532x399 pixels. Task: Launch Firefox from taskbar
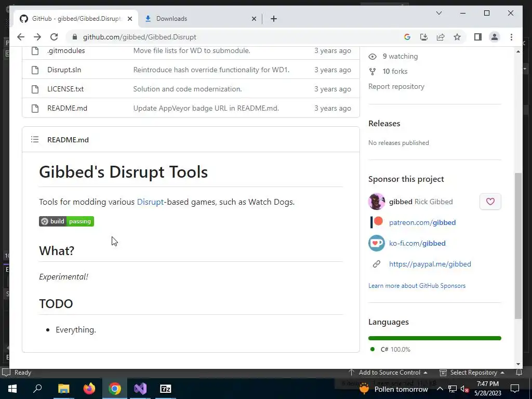point(89,389)
